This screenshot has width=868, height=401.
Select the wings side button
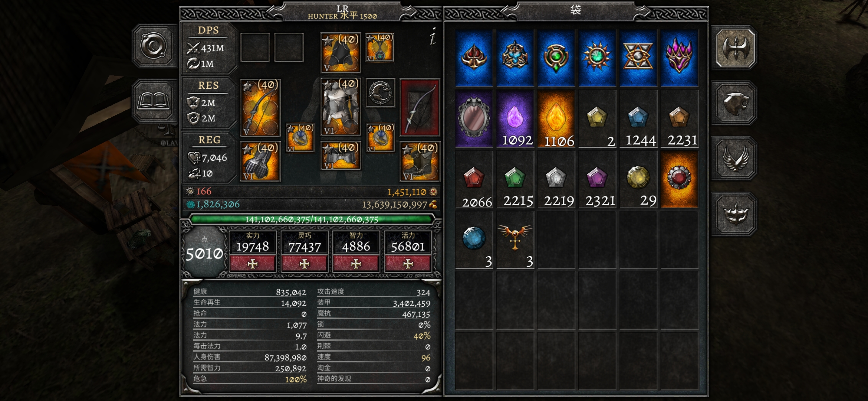tap(734, 159)
